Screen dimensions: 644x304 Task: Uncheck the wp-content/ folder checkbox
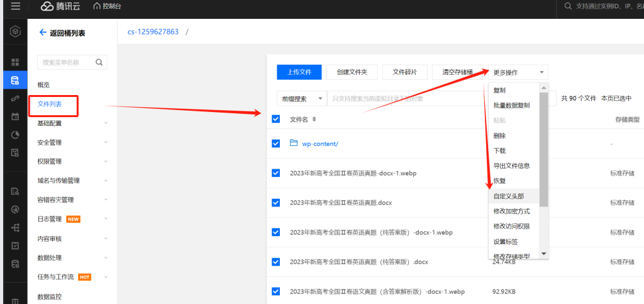click(276, 144)
